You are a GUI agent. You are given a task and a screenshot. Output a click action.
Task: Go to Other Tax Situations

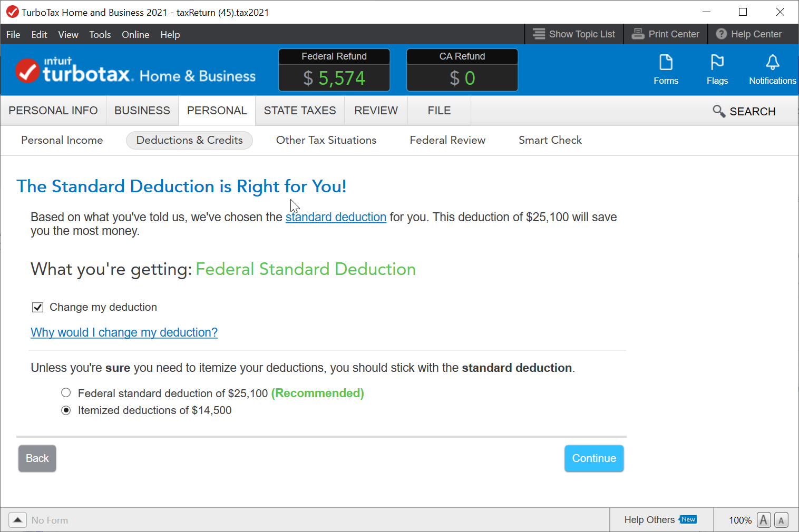pos(326,140)
